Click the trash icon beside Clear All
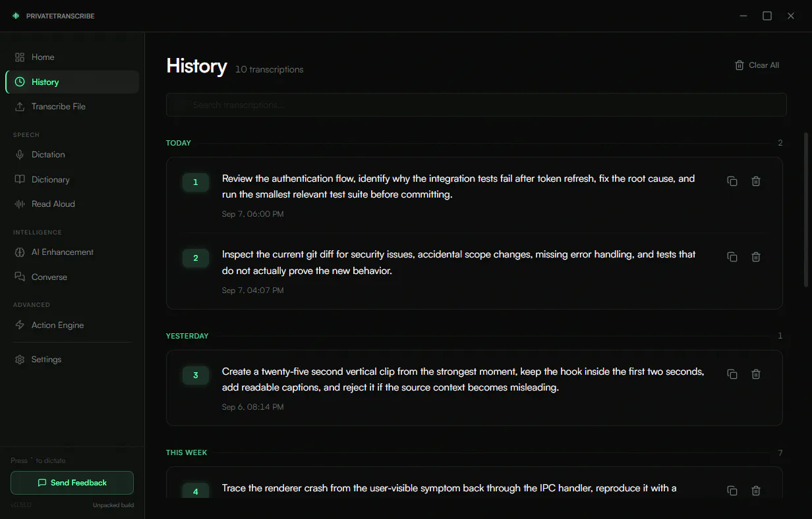 pos(739,65)
